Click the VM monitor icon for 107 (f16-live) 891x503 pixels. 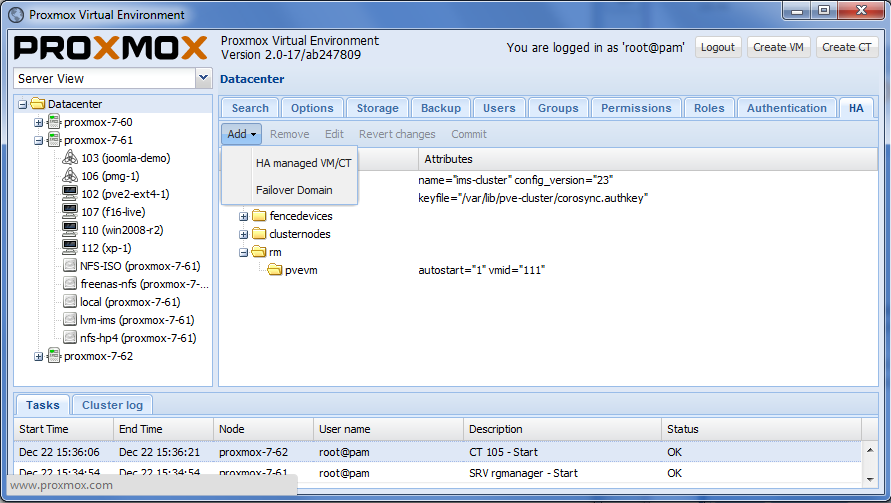click(70, 211)
